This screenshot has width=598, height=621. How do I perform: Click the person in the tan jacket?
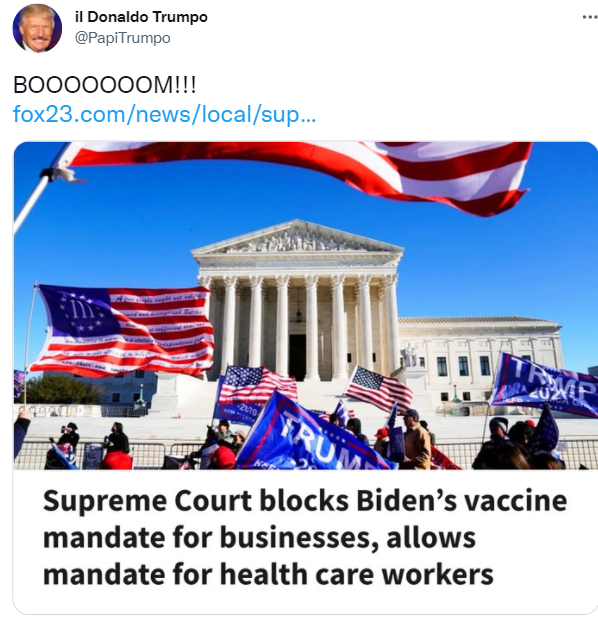pos(416,442)
